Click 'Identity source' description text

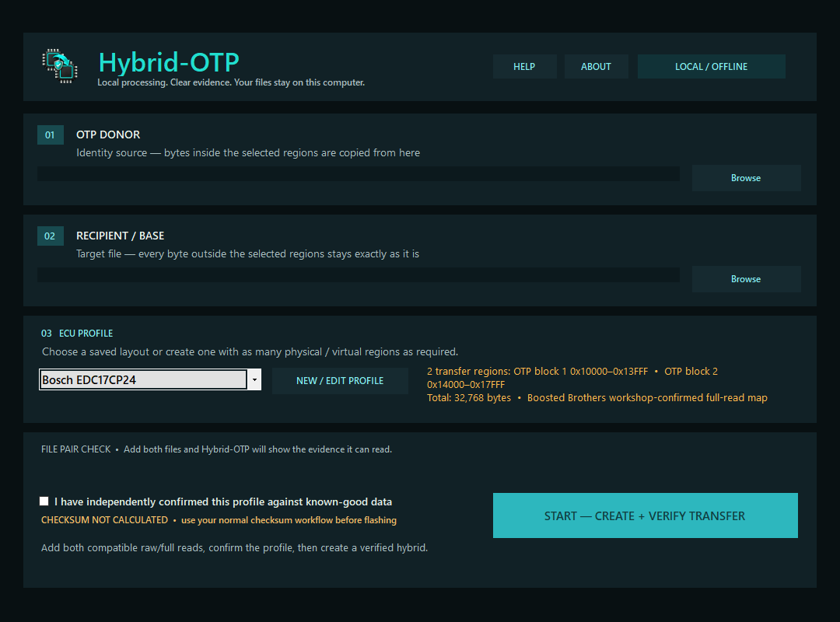click(x=248, y=152)
